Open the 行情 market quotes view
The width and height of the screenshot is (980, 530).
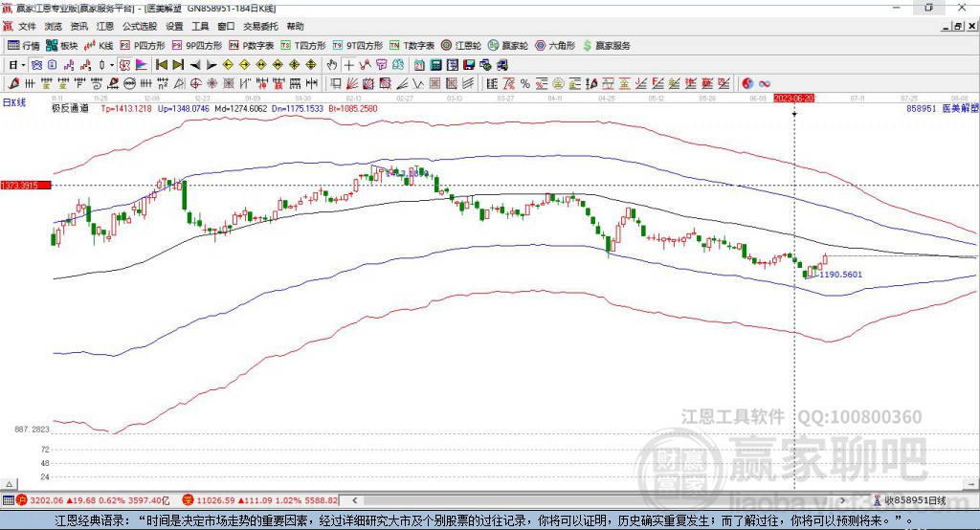click(23, 46)
